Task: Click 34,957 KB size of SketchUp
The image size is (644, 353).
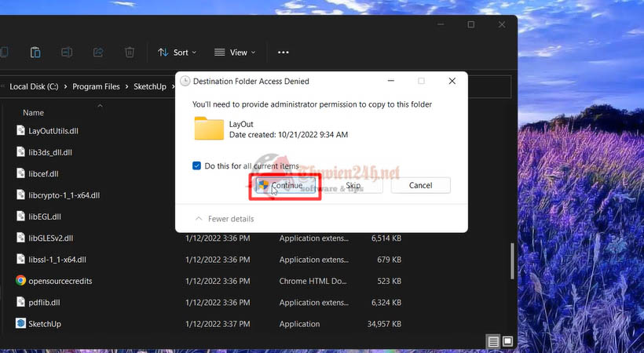Action: [x=384, y=324]
